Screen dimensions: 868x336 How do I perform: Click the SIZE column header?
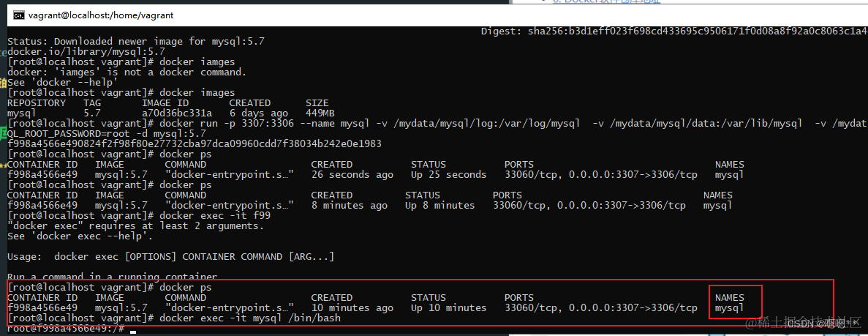coord(317,103)
